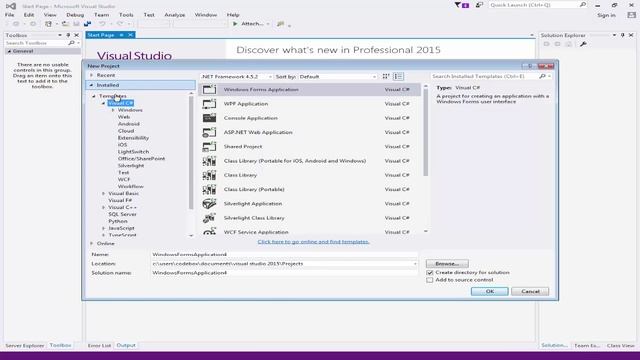Viewport: 640px width, 360px height.
Task: Click the Browse button for location
Action: coord(447,264)
